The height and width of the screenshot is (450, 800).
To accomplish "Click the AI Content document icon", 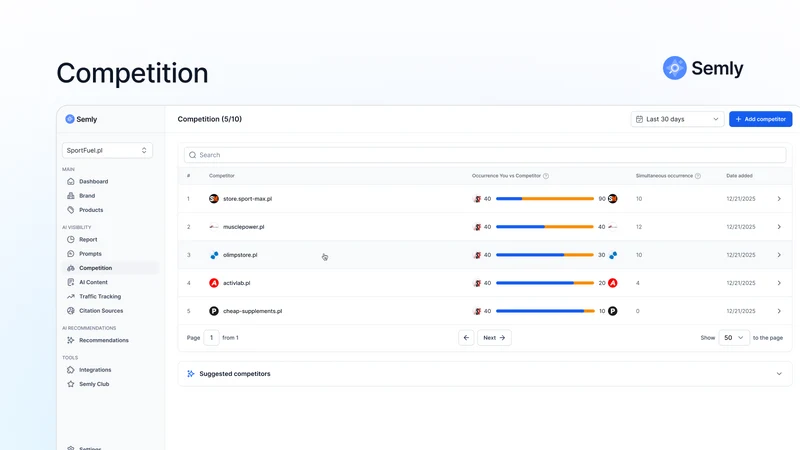I will coord(70,282).
